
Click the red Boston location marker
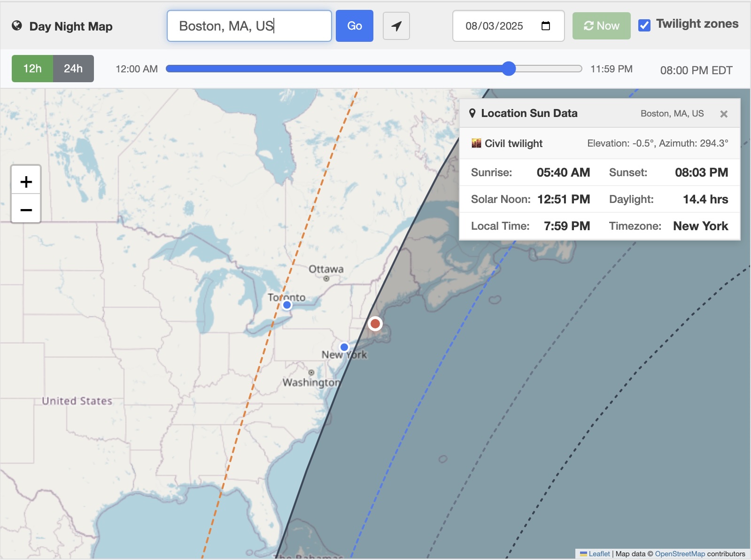375,324
